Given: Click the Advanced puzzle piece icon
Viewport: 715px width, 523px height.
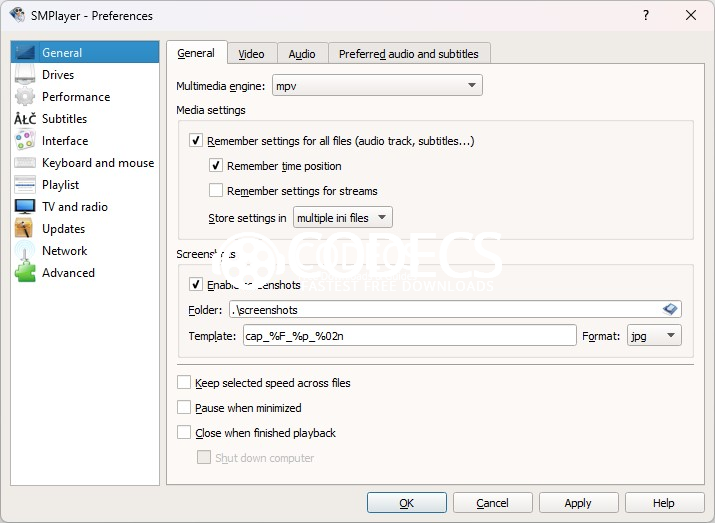Looking at the screenshot, I should click(25, 272).
